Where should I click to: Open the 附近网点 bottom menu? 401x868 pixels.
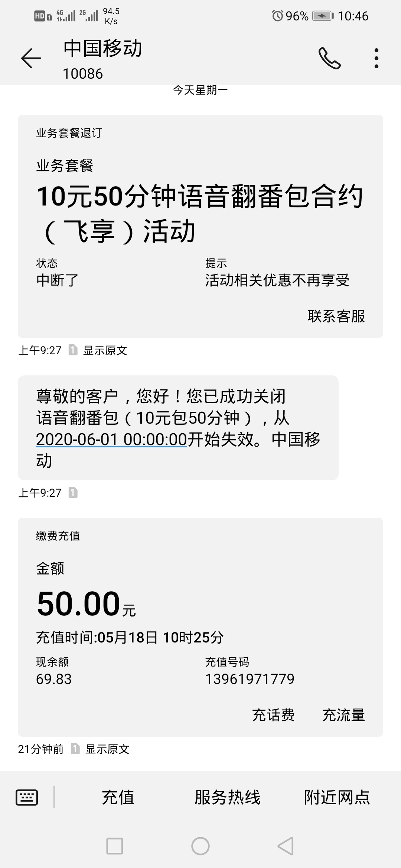coord(337,797)
